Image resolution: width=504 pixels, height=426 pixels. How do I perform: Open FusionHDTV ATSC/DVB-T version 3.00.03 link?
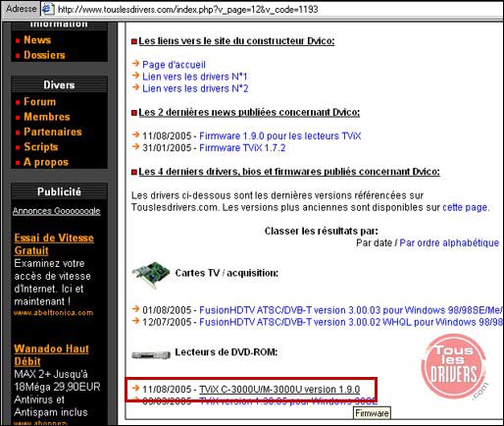[350, 310]
